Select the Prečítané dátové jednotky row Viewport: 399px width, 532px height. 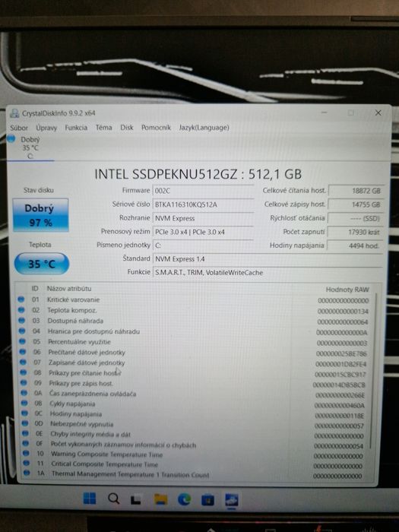click(x=193, y=353)
